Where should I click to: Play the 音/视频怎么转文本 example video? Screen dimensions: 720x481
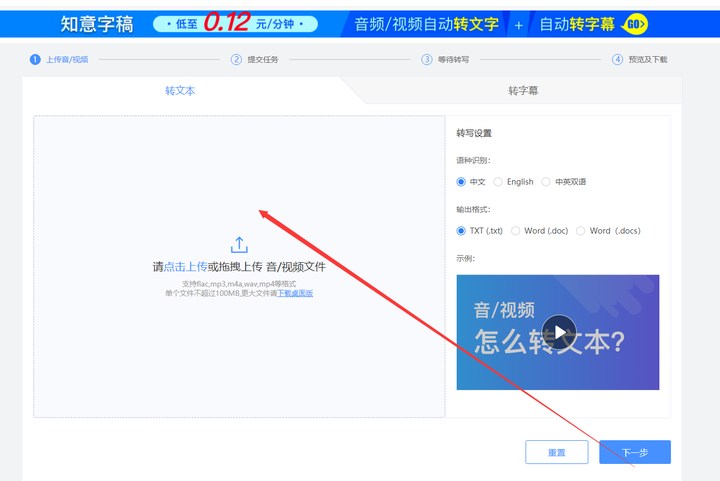pos(558,332)
